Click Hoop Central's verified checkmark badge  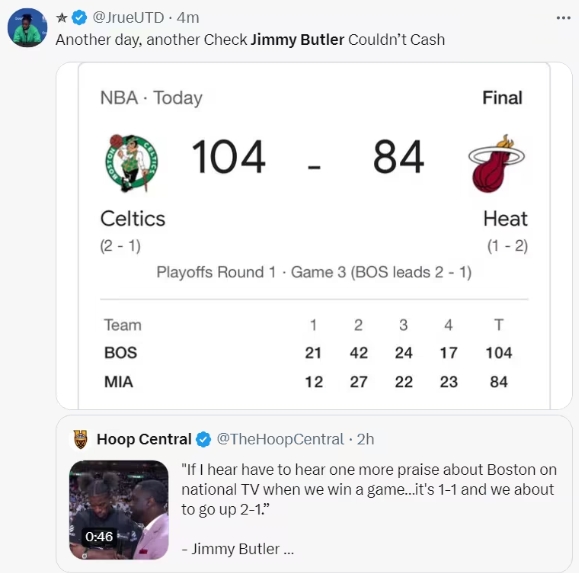click(x=203, y=439)
